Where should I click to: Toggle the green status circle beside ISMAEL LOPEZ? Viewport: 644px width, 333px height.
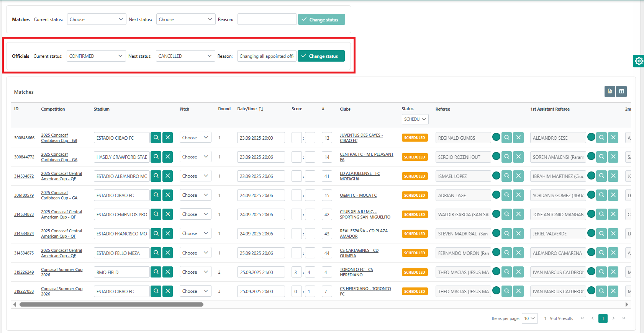point(496,176)
